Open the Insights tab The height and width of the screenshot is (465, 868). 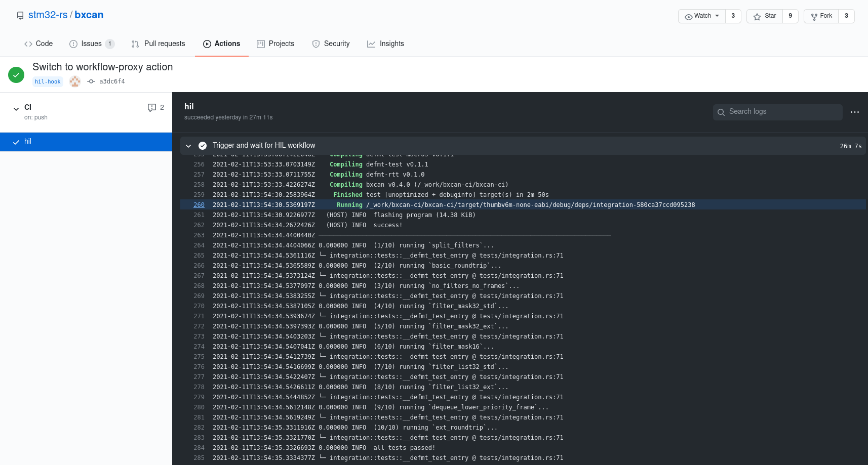(386, 44)
